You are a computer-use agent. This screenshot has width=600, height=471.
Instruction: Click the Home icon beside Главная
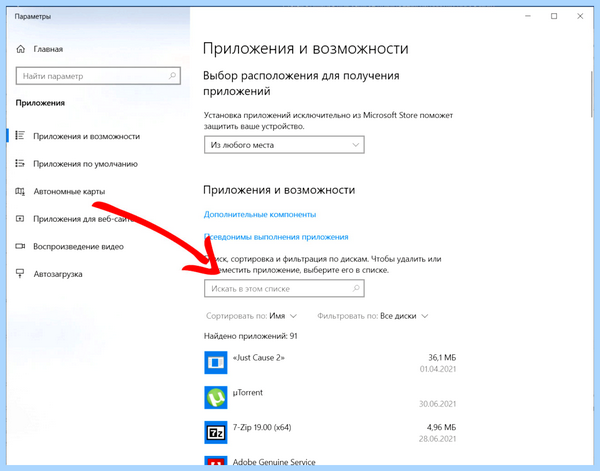21,49
